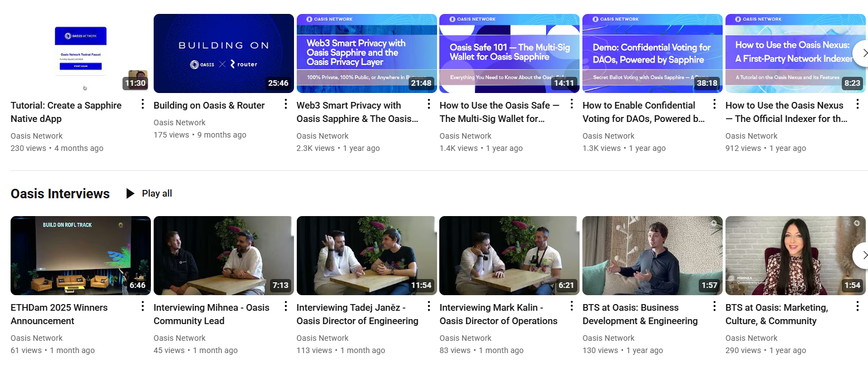Screen dimensions: 868x367
Task: Click the "2.3K views • 1 year ago" text
Action: tap(338, 148)
